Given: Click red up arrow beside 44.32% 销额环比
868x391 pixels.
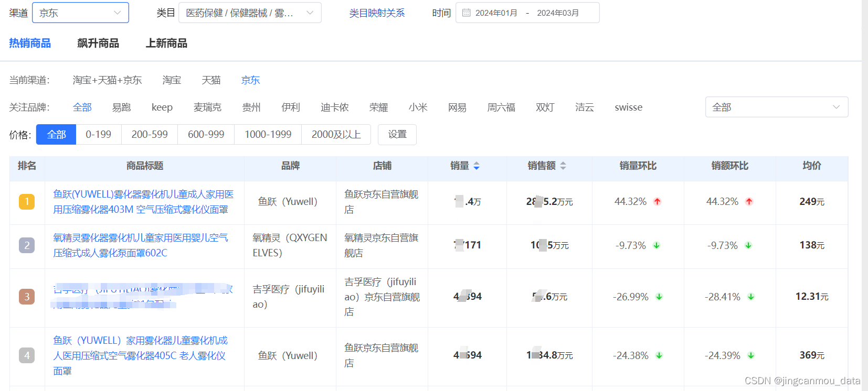Looking at the screenshot, I should coord(749,202).
